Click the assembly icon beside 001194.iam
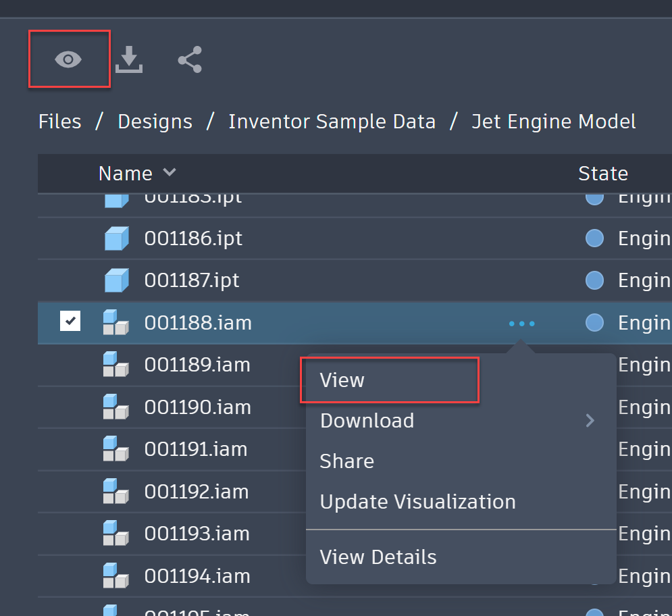Image resolution: width=672 pixels, height=616 pixels. [x=116, y=575]
